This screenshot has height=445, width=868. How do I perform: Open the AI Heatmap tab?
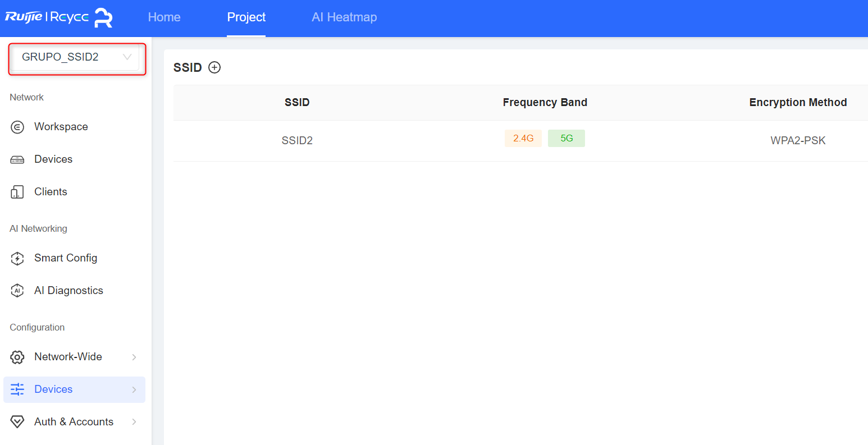click(344, 17)
